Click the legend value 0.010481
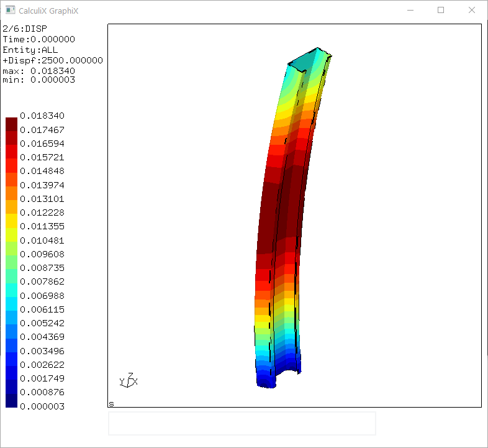 (42, 240)
